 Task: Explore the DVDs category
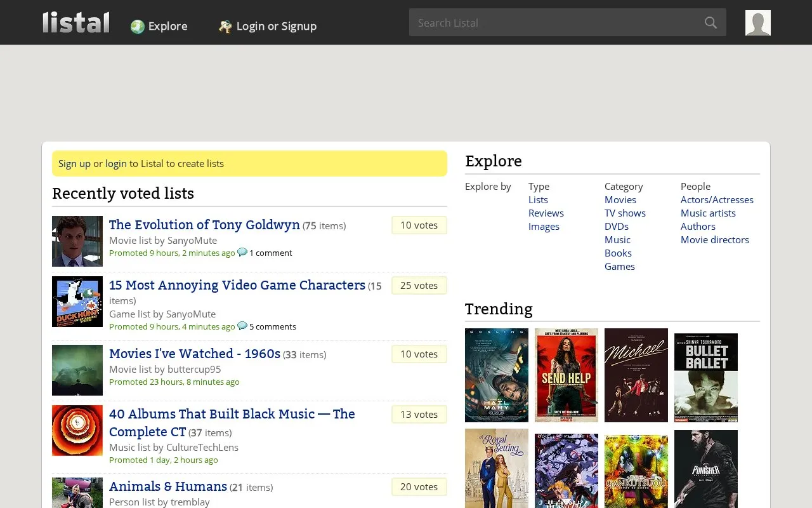(x=617, y=226)
